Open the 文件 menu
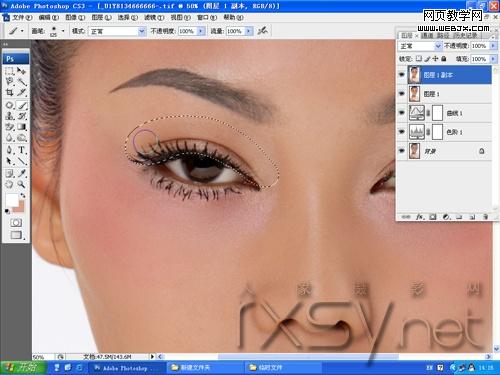 (x=22, y=17)
